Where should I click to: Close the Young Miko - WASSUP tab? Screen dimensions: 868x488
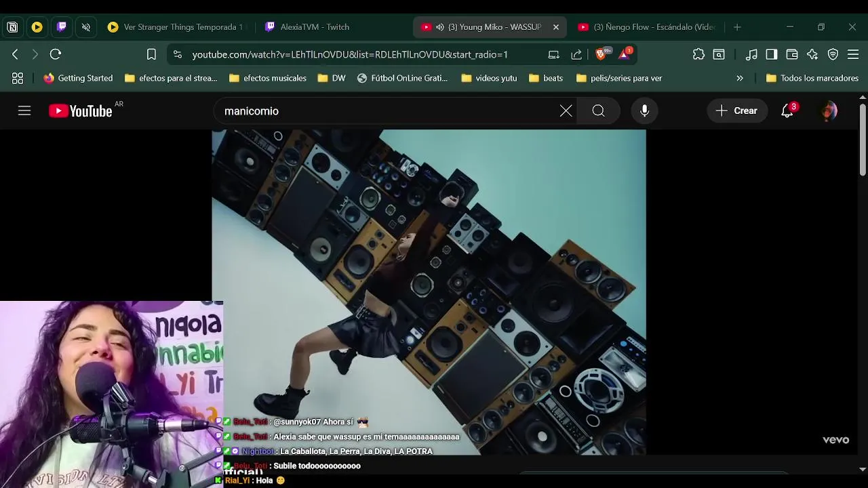tap(555, 27)
